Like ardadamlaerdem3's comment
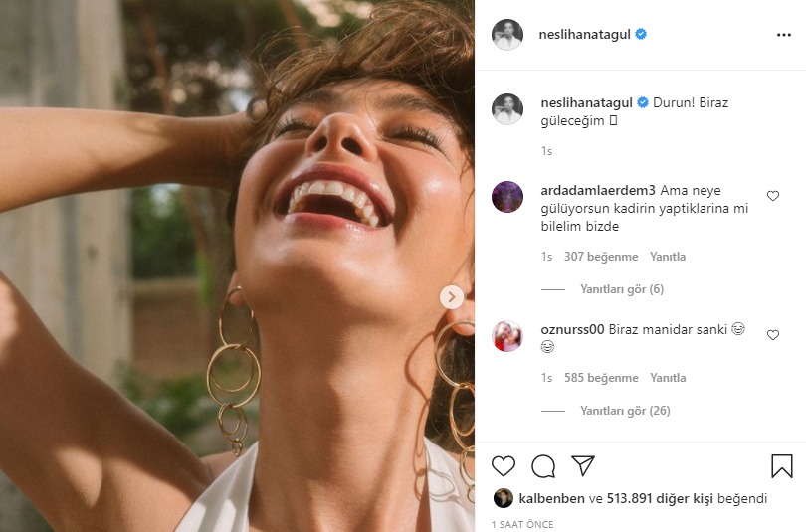Screen dimensions: 806x532 [773, 196]
